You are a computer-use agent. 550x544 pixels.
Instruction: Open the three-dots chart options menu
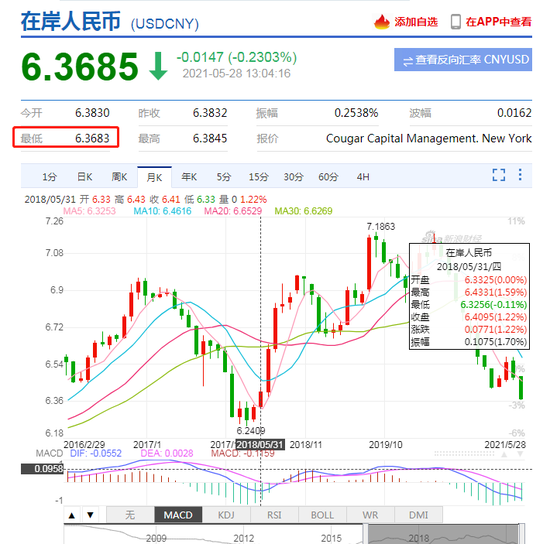(x=520, y=175)
